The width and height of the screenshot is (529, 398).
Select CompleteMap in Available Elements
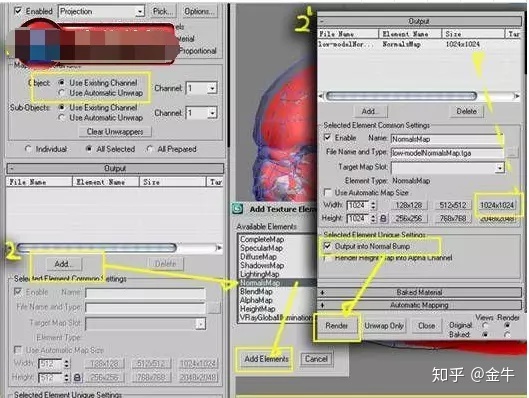click(262, 239)
